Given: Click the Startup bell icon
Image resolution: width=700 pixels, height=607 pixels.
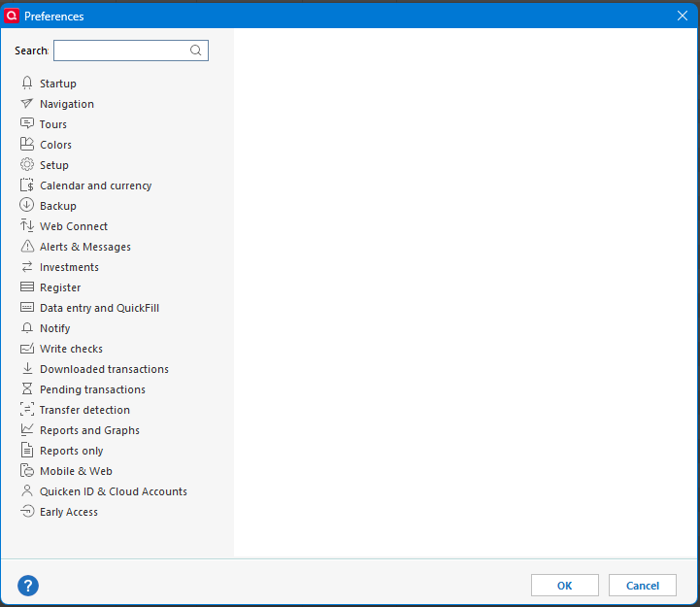Looking at the screenshot, I should tap(27, 84).
